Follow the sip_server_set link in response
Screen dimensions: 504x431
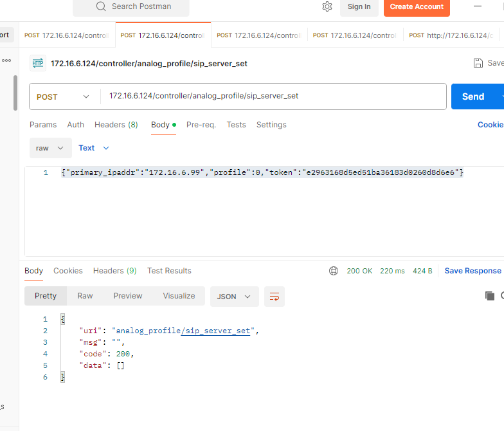click(215, 331)
